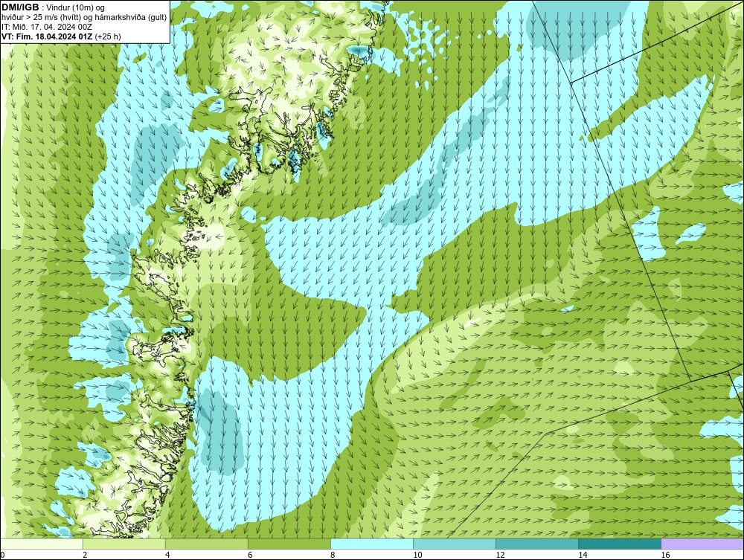Click the 10–12 m/s teal legend swatch
Image resolution: width=744 pixels, height=560 pixels.
(455, 544)
